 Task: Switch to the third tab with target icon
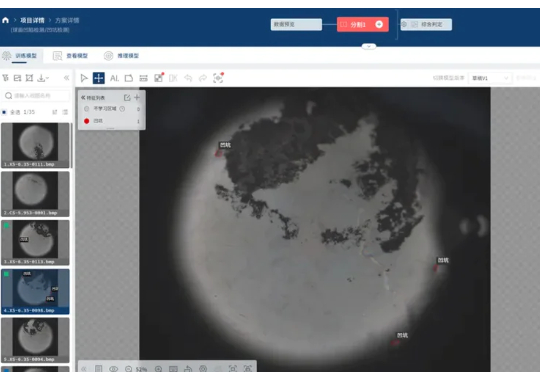[121, 55]
